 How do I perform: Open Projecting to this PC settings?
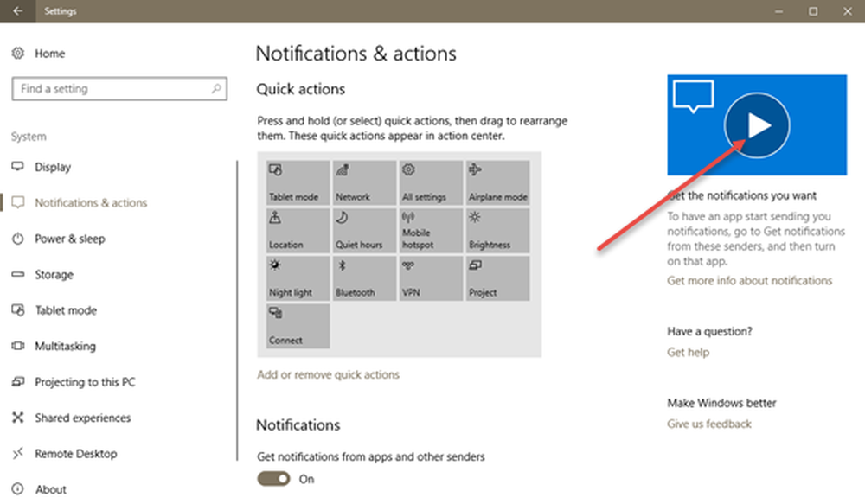click(x=74, y=382)
